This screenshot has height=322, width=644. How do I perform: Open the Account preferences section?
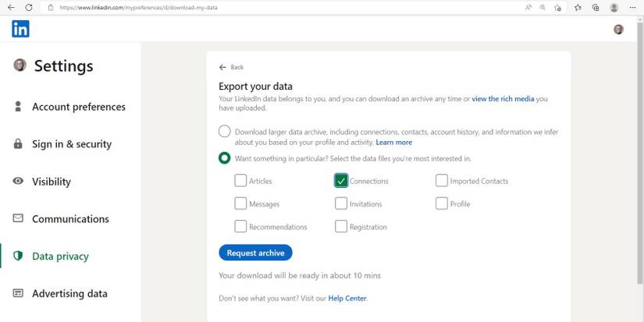point(78,107)
